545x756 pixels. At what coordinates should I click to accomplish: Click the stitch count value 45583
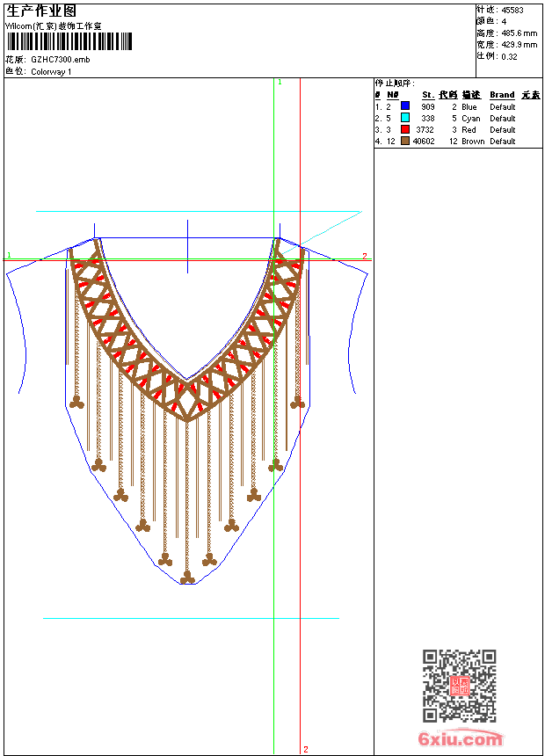pos(512,10)
